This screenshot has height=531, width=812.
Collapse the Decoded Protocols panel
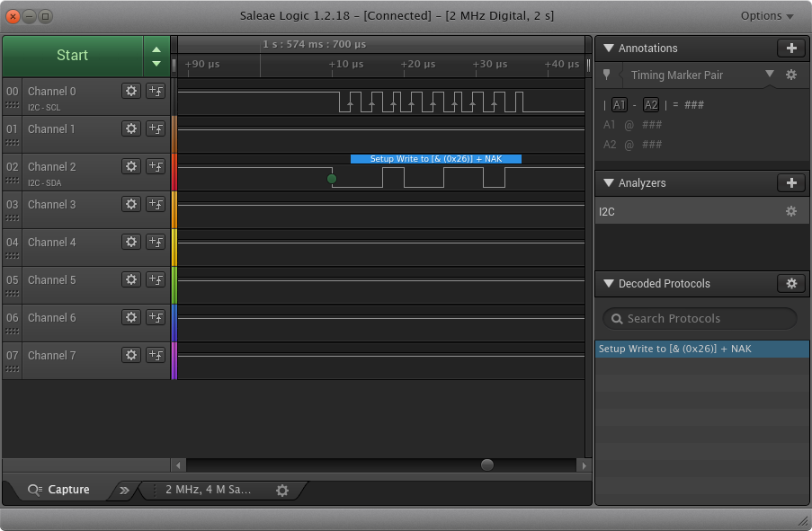(609, 284)
